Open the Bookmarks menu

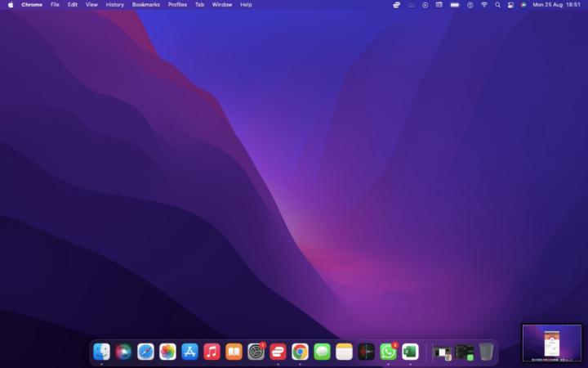pos(145,5)
